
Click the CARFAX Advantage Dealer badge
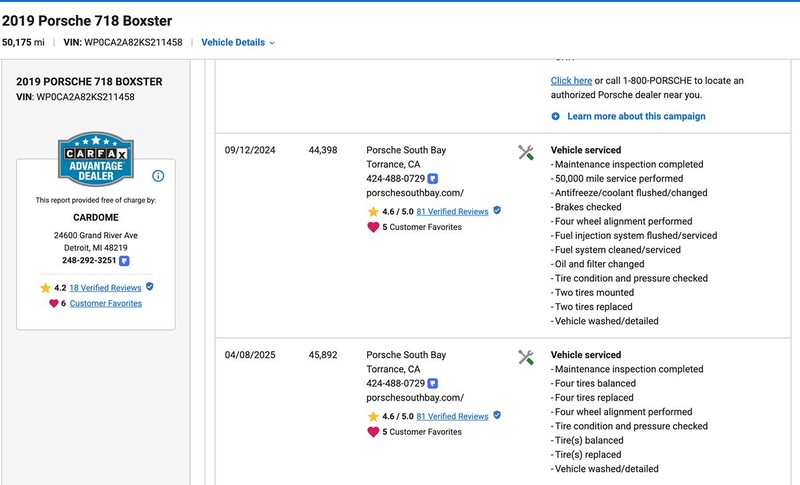(x=96, y=159)
